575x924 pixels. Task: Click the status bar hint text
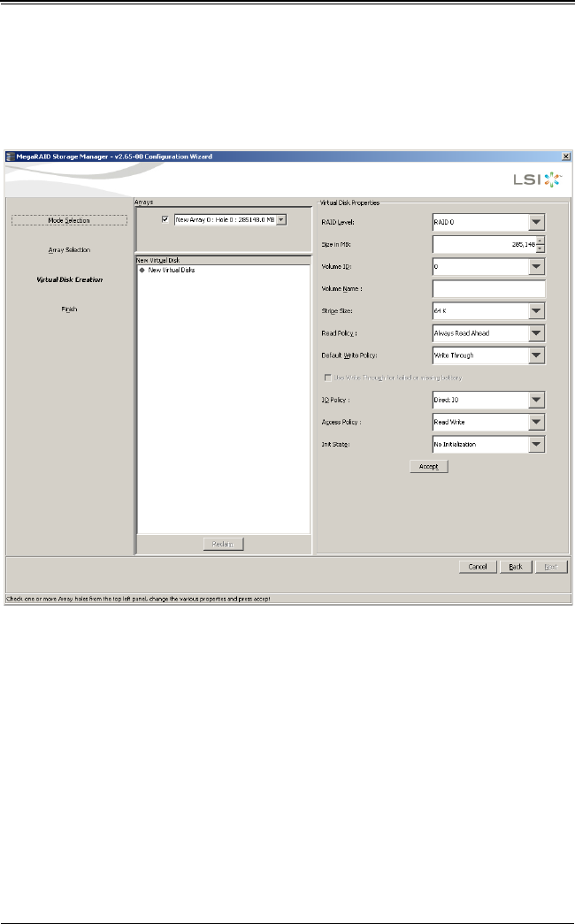(x=138, y=599)
